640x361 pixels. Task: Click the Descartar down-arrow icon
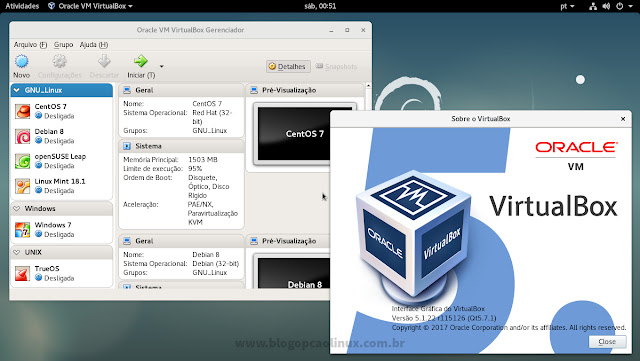(104, 61)
